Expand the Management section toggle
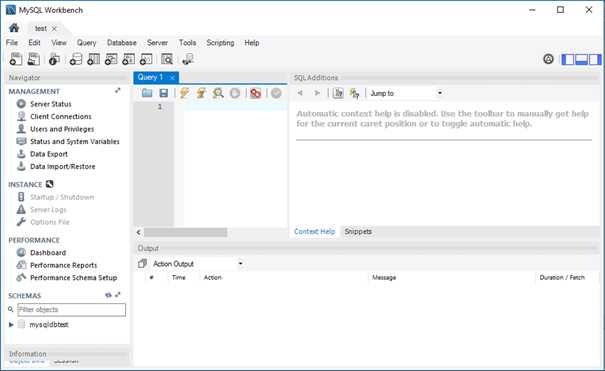The image size is (605, 371). [x=118, y=91]
